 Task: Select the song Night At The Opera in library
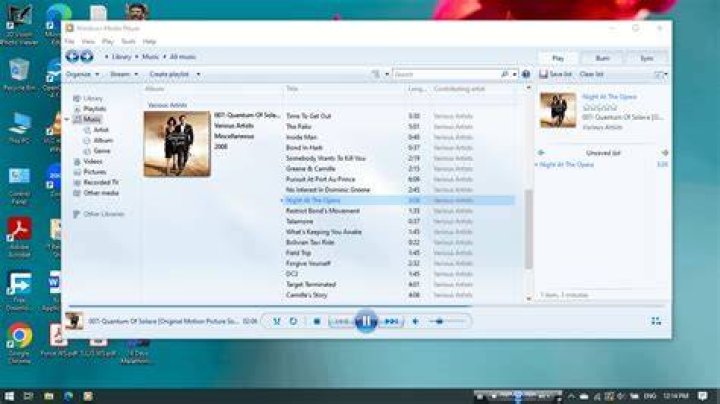tap(313, 200)
